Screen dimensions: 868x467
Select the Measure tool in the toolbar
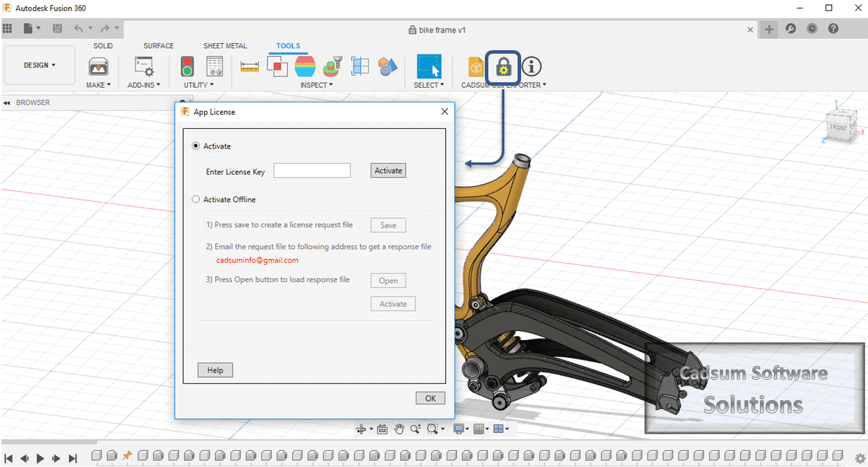(249, 66)
